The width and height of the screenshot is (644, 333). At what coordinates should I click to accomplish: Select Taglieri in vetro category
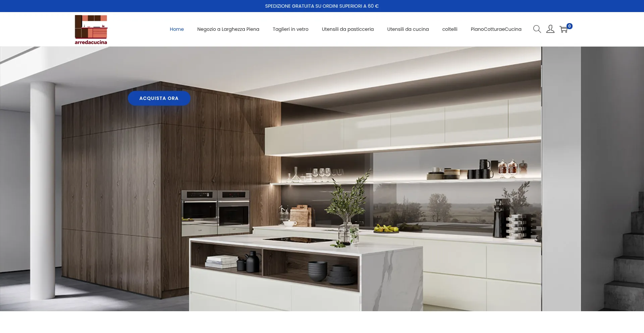(x=290, y=29)
